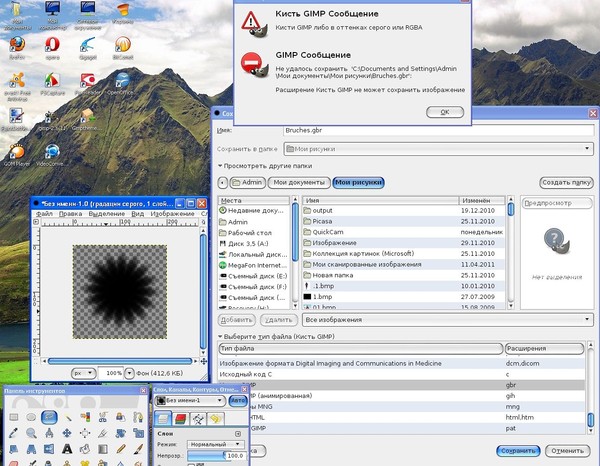
Task: Open the image navigation icon in image window corner
Action: tap(204, 361)
